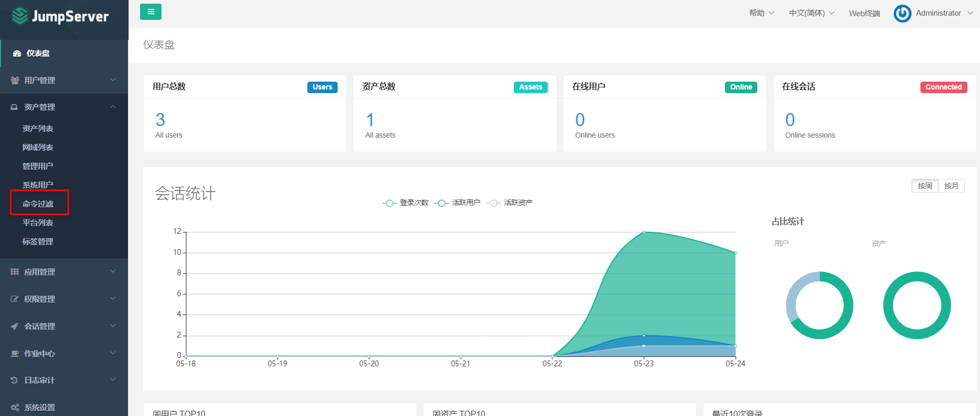Open the Web终端 link
Viewport: 980px width, 416px height.
point(864,14)
